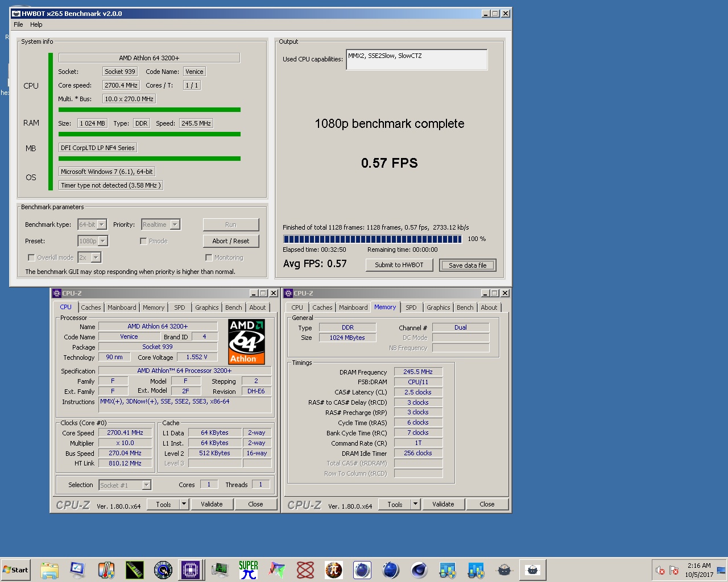Toggle the Overkill mode checkbox
The width and height of the screenshot is (728, 582).
coord(31,257)
